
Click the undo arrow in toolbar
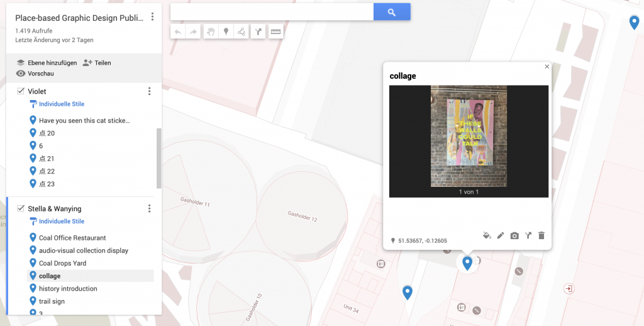(x=178, y=31)
